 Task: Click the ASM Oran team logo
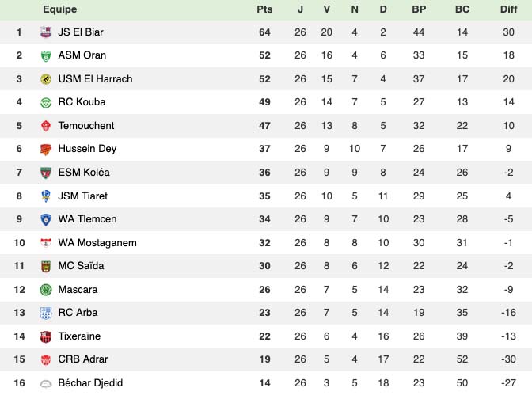click(46, 55)
